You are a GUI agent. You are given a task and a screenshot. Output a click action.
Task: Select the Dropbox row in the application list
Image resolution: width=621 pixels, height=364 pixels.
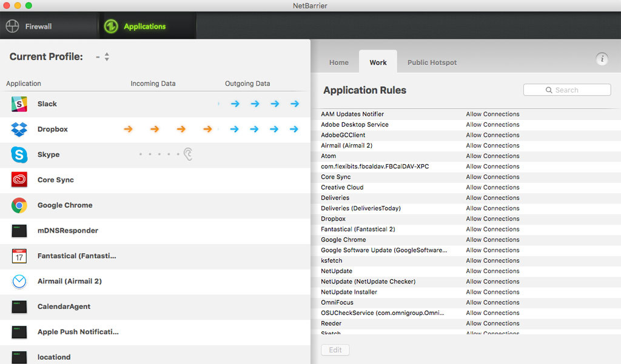tap(155, 130)
